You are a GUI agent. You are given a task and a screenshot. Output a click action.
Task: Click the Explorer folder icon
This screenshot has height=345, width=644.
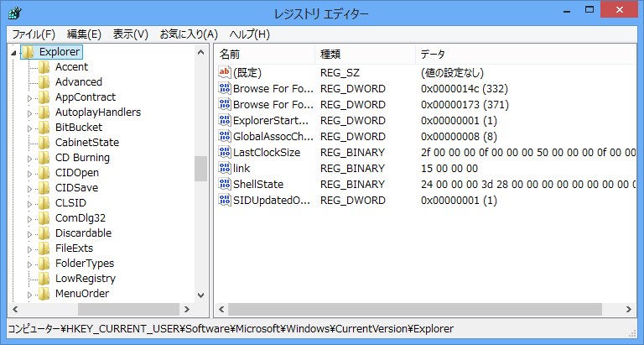28,52
